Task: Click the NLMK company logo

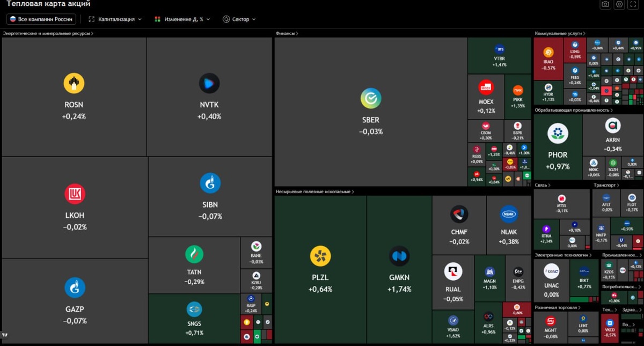Action: [x=509, y=214]
